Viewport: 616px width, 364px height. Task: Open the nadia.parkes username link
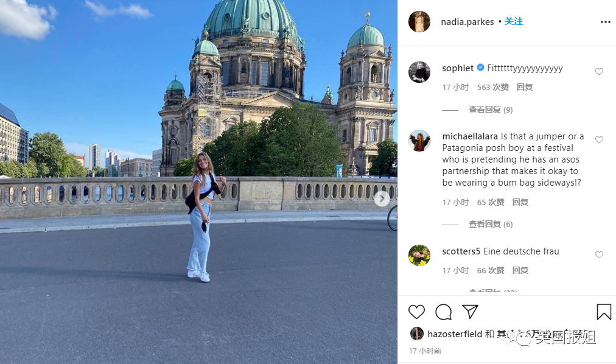point(467,22)
